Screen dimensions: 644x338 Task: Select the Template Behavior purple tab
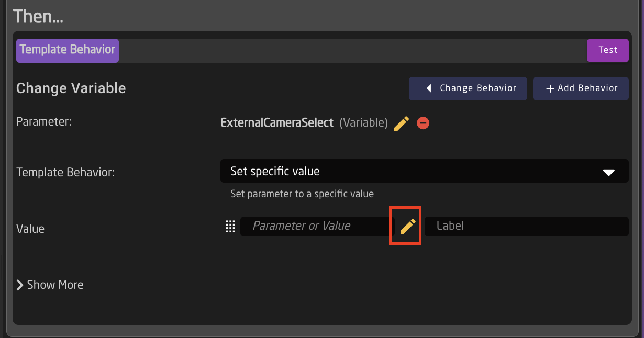tap(68, 50)
